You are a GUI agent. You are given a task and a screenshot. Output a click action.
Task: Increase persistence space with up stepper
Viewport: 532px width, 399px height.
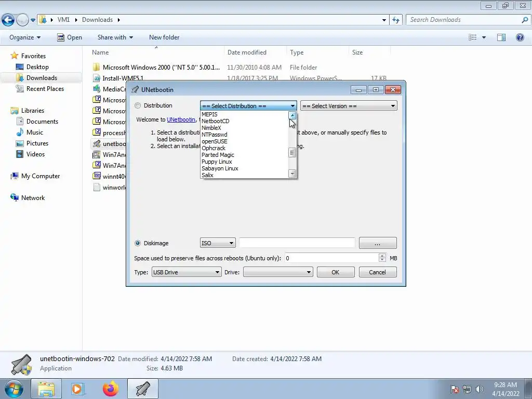tap(382, 256)
